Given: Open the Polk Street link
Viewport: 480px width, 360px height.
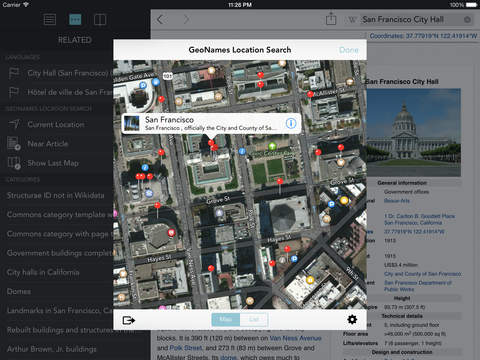Looking at the screenshot, I should 186,348.
